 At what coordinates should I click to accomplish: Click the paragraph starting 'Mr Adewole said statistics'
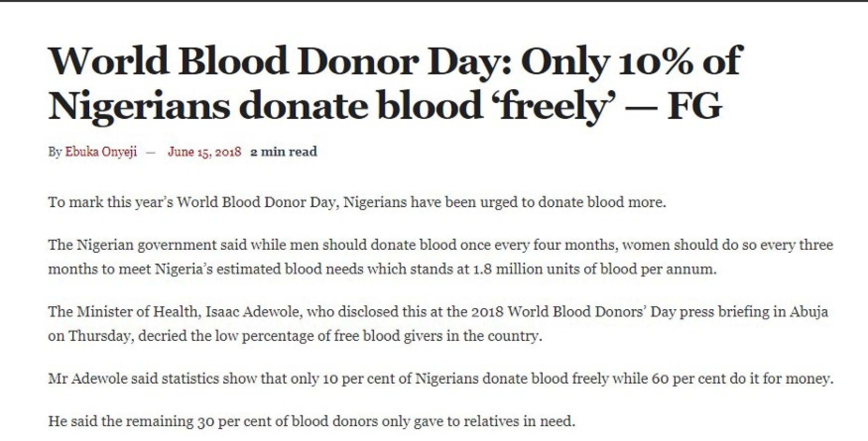click(441, 379)
